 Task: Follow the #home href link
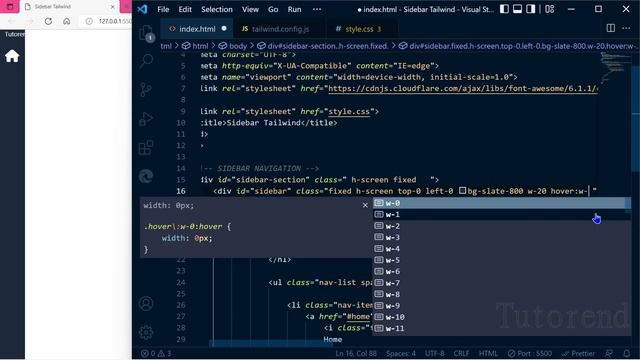(x=358, y=316)
